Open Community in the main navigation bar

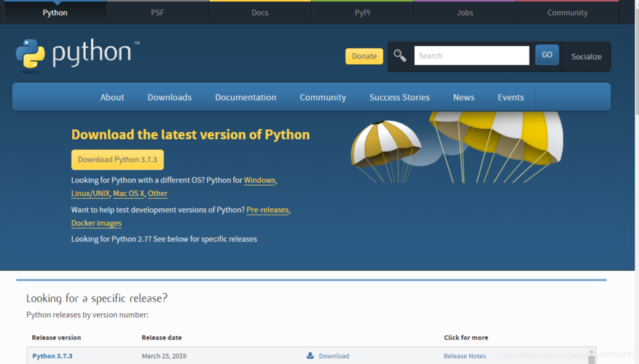coord(323,98)
